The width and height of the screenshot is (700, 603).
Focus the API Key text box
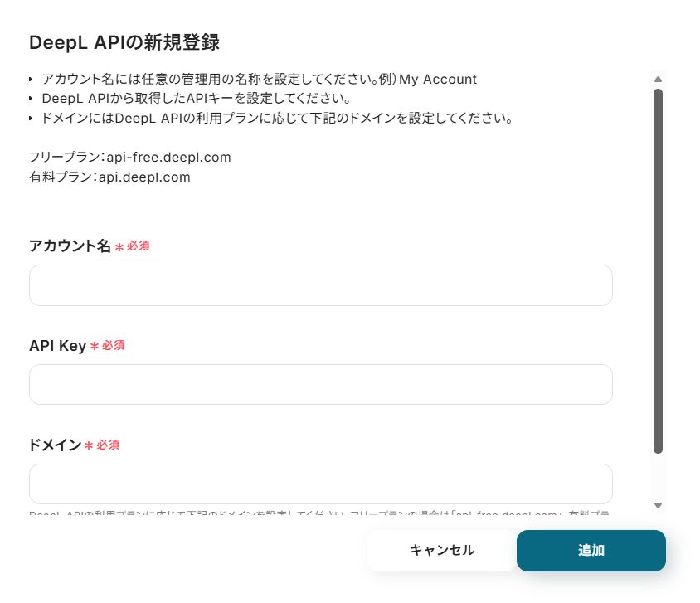point(320,385)
